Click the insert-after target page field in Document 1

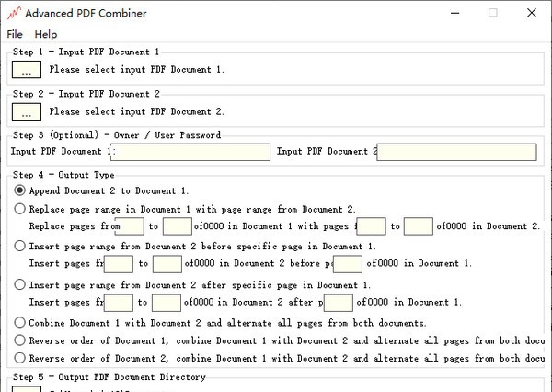click(x=339, y=303)
